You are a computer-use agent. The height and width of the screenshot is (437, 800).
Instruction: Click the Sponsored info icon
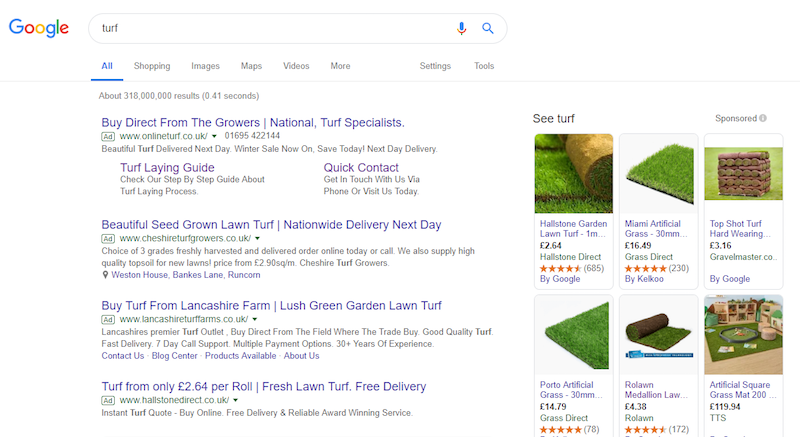[763, 118]
